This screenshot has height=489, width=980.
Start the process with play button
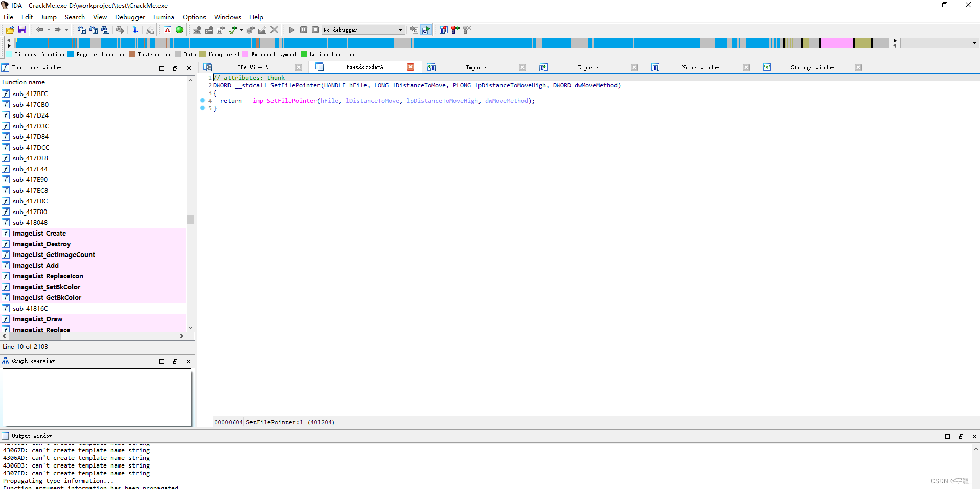[292, 30]
